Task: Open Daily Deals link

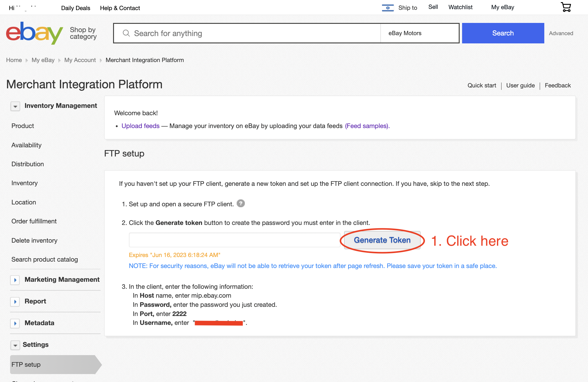Action: click(x=75, y=8)
